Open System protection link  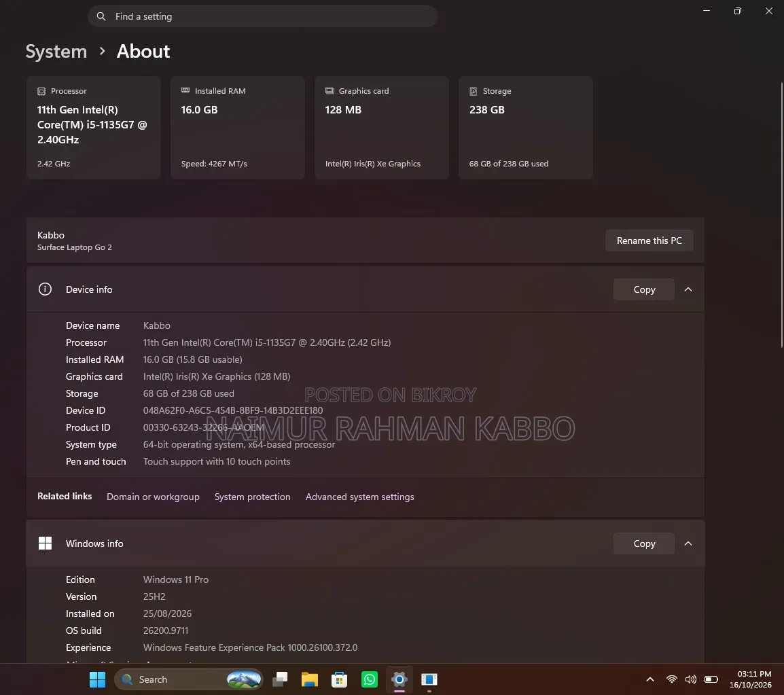(253, 497)
